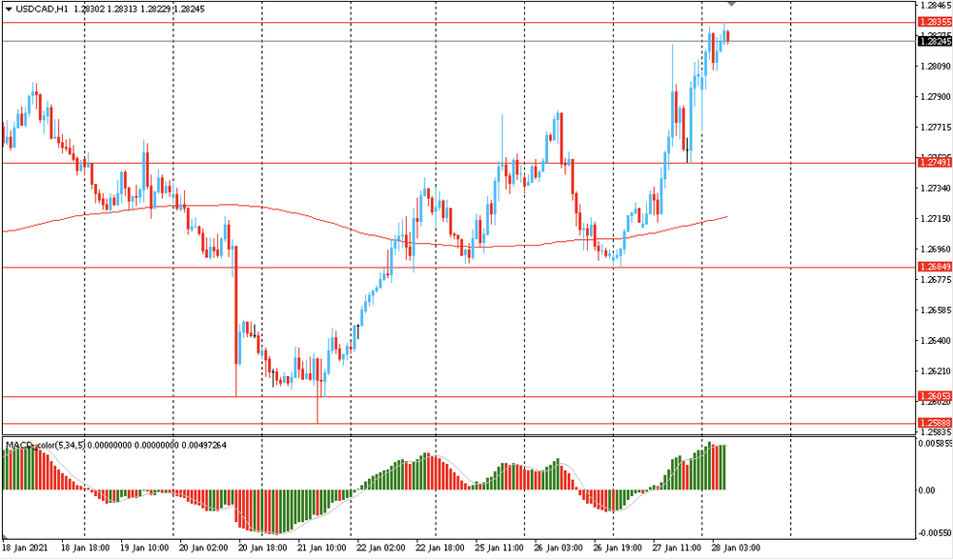
Task: Click the 1.26400 value on price scale
Action: [x=934, y=341]
